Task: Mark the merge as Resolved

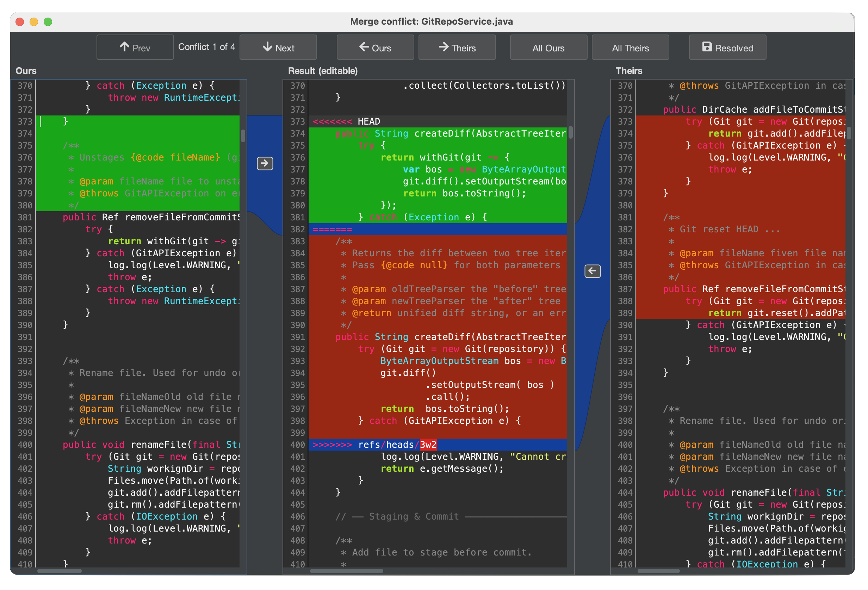Action: 727,47
